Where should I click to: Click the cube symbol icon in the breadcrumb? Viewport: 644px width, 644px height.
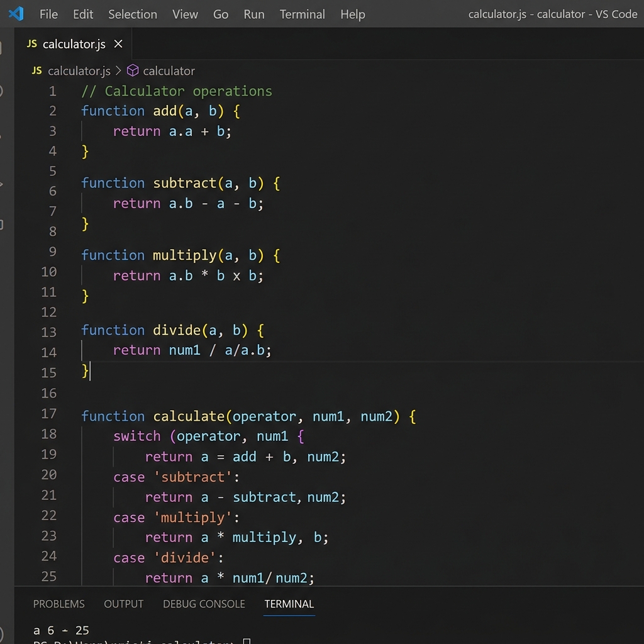[133, 70]
